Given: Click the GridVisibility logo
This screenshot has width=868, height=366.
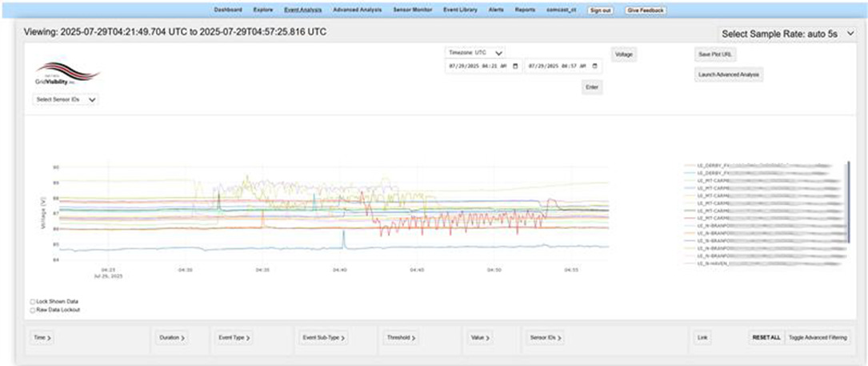Looking at the screenshot, I should (67, 74).
